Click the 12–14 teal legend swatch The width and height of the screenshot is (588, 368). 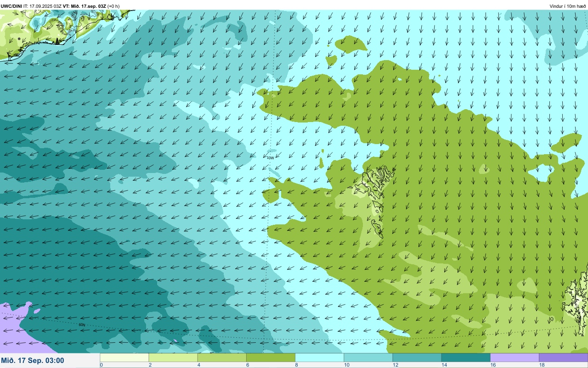(417, 357)
